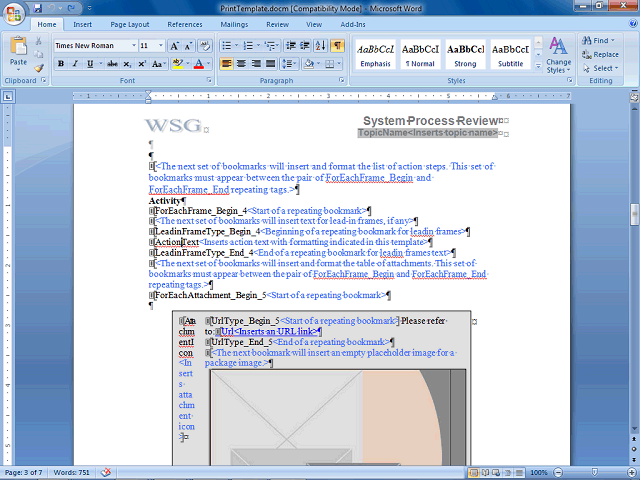Open the font size dropdown showing 11
The image size is (640, 480).
click(161, 45)
